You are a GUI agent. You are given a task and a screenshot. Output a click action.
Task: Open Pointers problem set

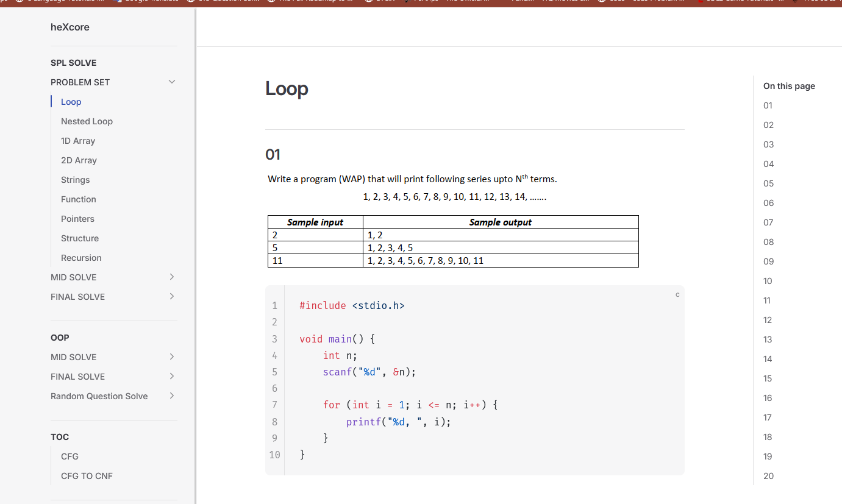[77, 219]
